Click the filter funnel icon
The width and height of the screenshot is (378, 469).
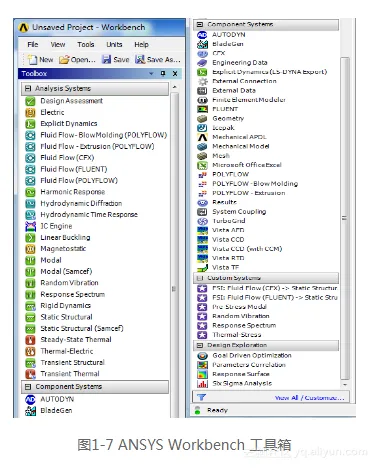[201, 397]
